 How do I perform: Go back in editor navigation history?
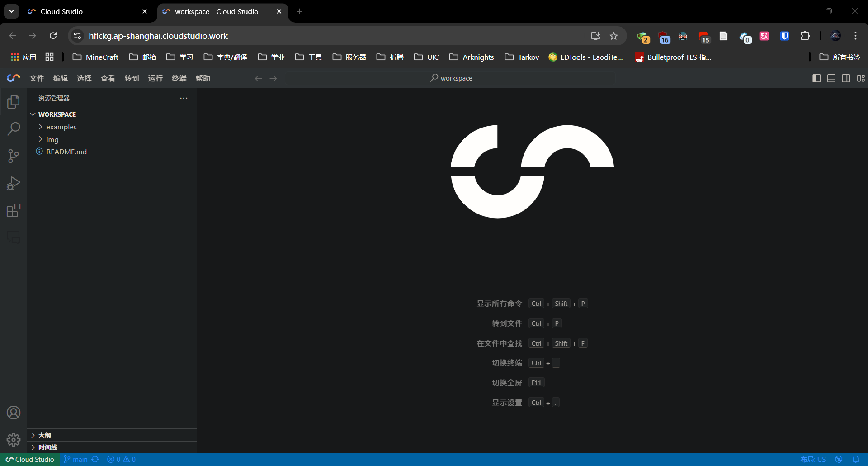tap(259, 78)
